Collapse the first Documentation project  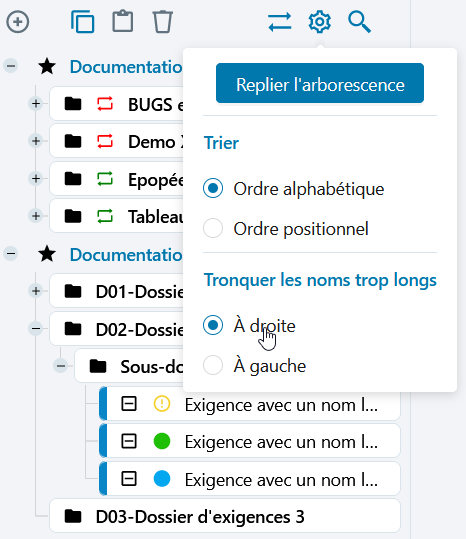click(11, 66)
